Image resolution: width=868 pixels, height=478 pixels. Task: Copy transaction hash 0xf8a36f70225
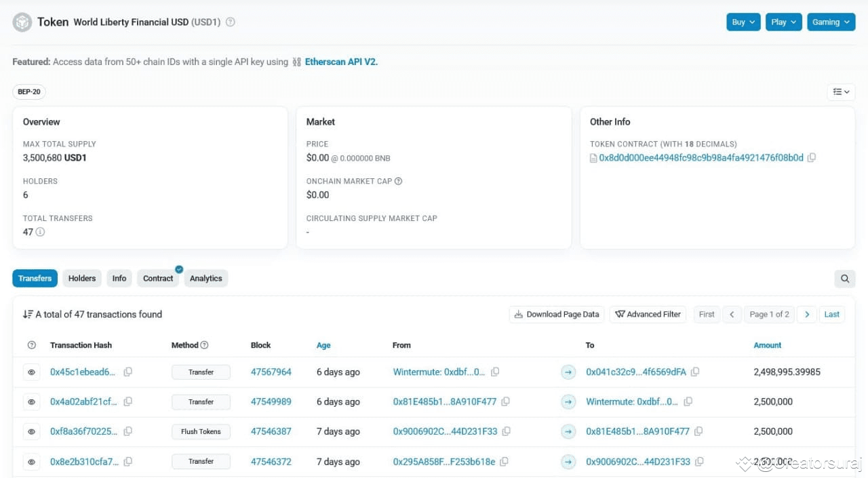pos(127,431)
